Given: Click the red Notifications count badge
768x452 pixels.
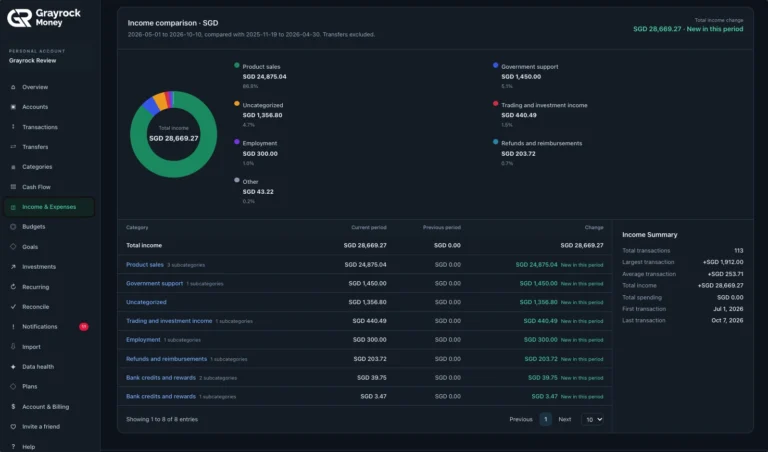Looking at the screenshot, I should (84, 327).
